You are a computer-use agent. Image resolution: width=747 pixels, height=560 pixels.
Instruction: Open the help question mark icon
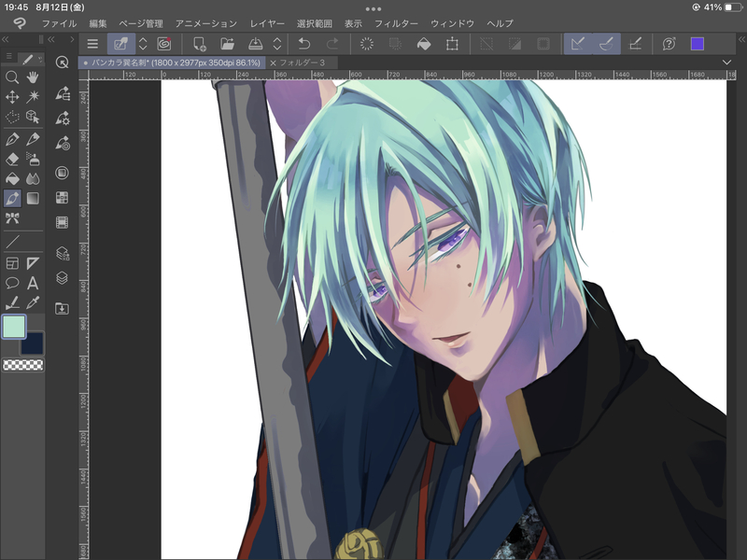pos(669,44)
